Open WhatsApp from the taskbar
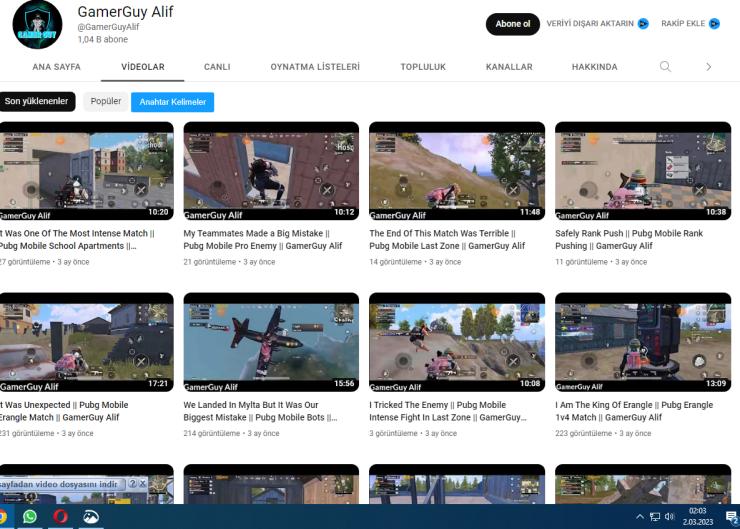Screen dimensions: 740x529 click(30, 516)
